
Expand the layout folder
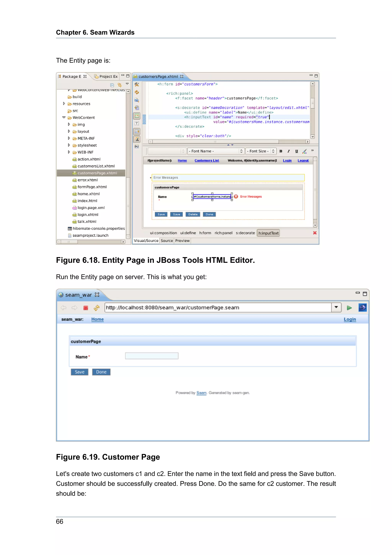(69, 131)
